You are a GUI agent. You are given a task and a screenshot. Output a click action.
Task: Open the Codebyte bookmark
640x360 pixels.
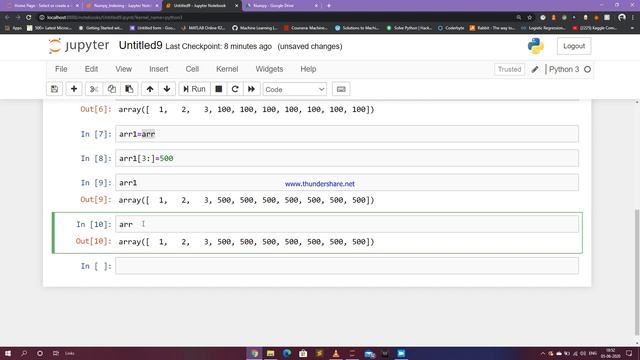451,28
